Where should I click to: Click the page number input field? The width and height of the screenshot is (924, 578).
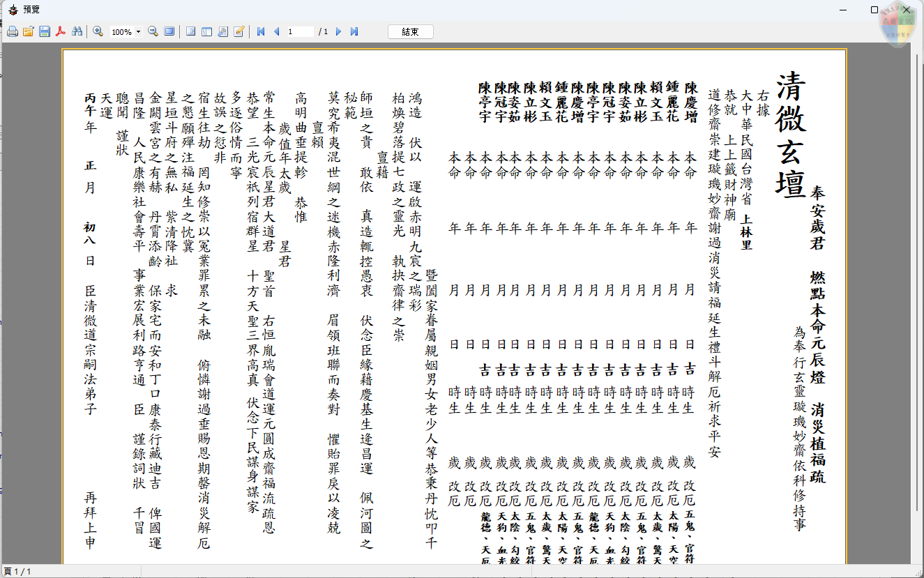click(x=298, y=32)
